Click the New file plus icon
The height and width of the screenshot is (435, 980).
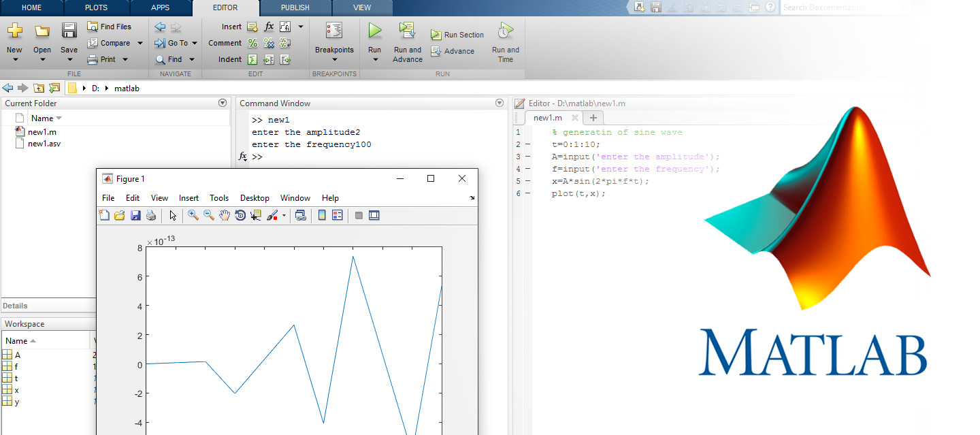pyautogui.click(x=14, y=31)
